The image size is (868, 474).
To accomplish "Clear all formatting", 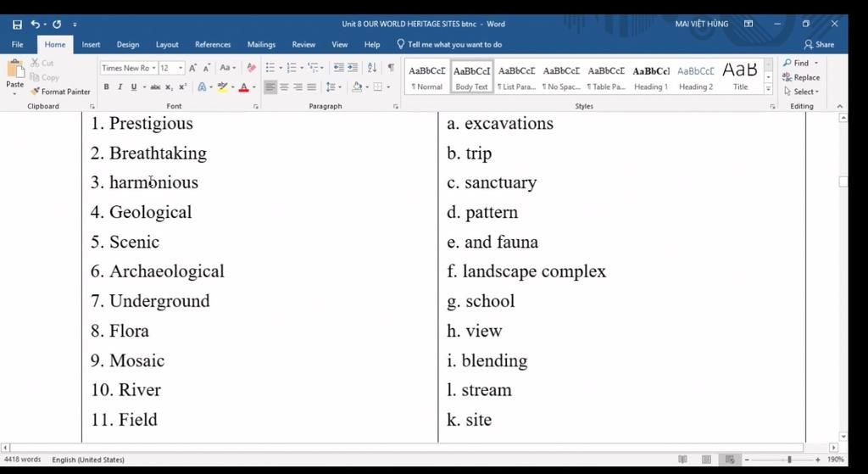I will click(x=251, y=68).
